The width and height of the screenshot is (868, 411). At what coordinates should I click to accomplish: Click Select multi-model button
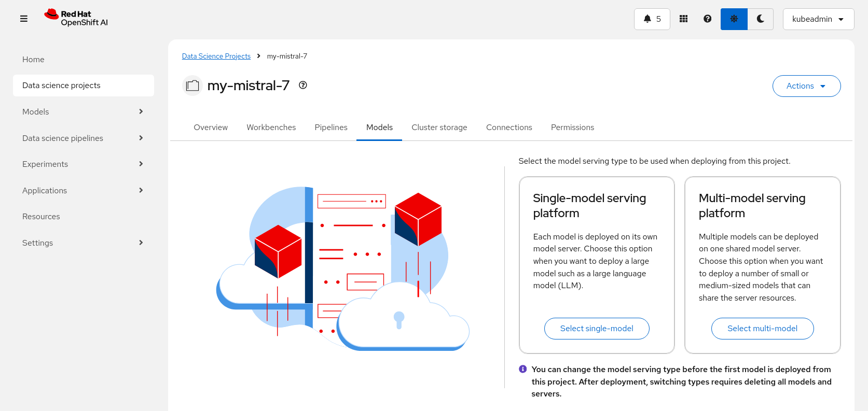pos(763,329)
